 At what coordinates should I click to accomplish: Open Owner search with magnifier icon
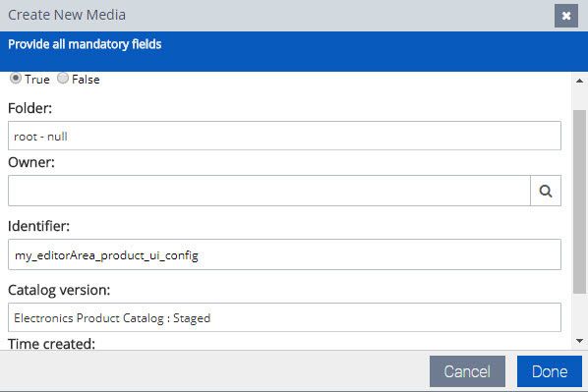(x=546, y=191)
